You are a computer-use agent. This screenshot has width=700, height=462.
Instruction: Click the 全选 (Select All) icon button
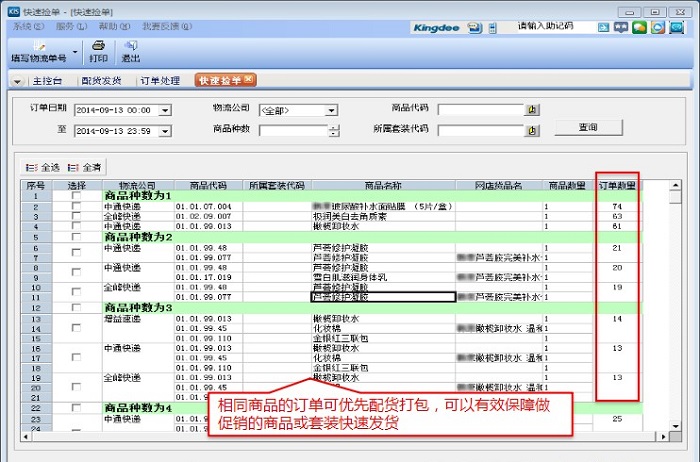(x=43, y=167)
